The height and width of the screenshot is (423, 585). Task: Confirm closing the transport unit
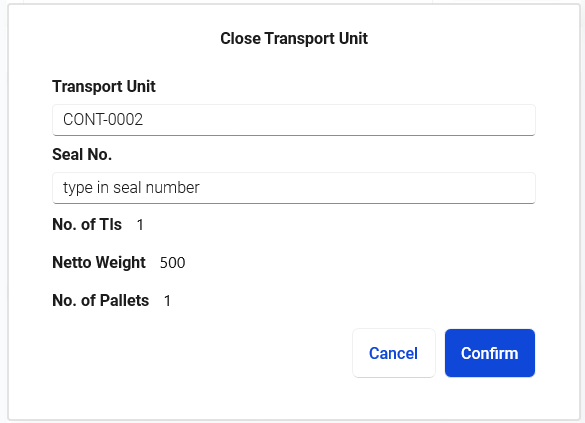click(x=489, y=353)
